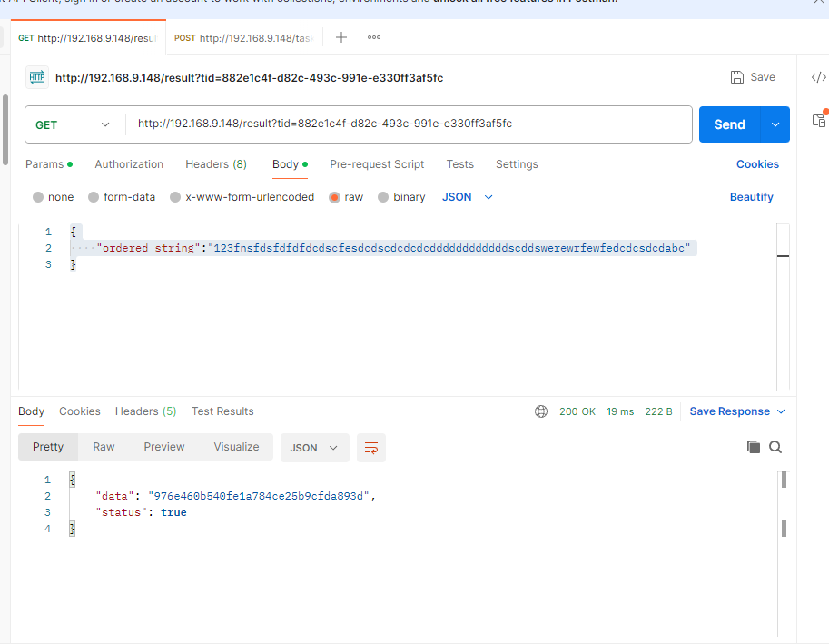Open the Tests tab
829x644 pixels.
tap(460, 164)
